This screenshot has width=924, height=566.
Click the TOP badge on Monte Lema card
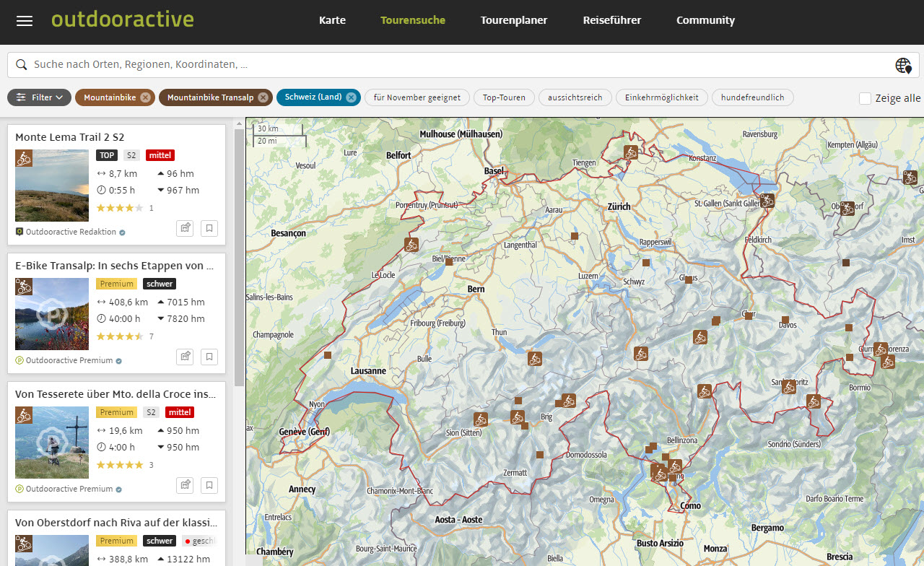tap(107, 155)
